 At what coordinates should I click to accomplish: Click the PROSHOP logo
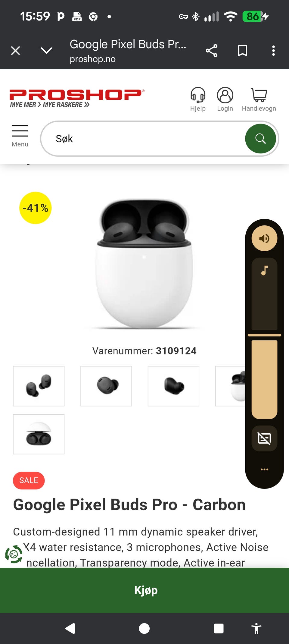[77, 98]
